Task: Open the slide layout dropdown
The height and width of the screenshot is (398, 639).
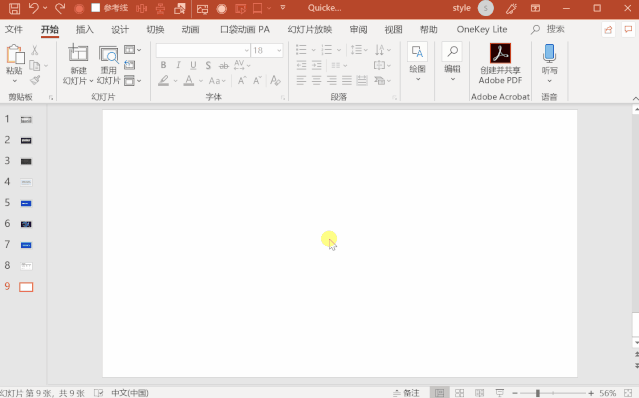Action: point(132,50)
